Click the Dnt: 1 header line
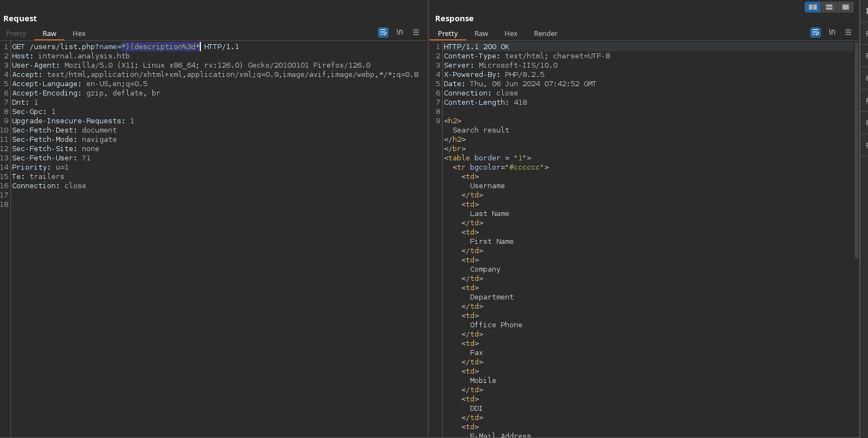Image resolution: width=868 pixels, height=438 pixels. (25, 103)
